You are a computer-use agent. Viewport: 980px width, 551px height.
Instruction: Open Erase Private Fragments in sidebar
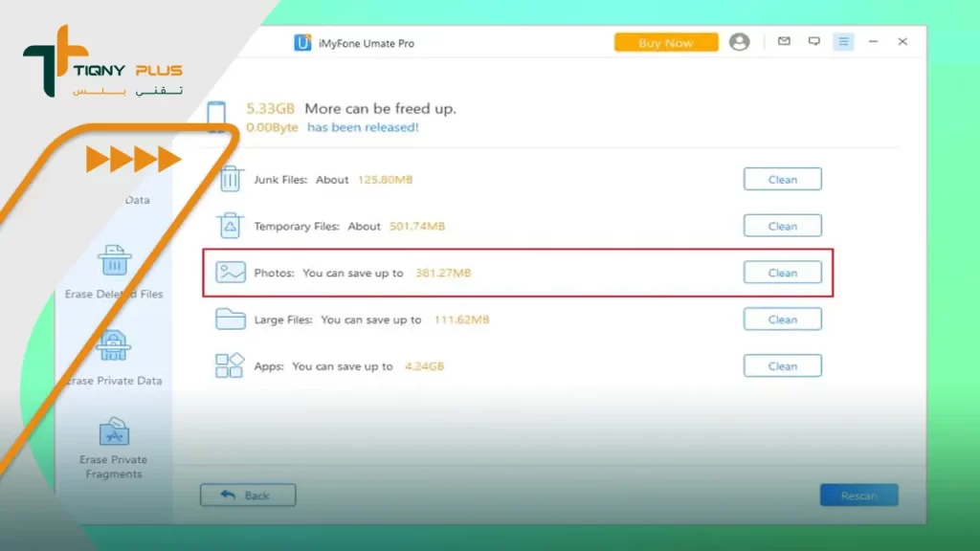[114, 449]
